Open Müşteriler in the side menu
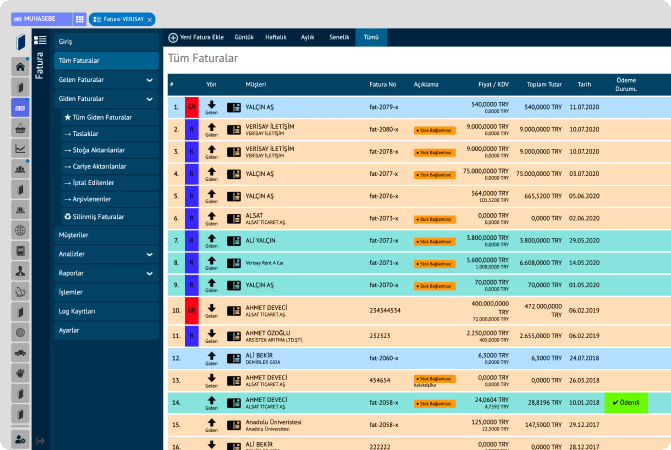This screenshot has width=671, height=450. coord(106,235)
